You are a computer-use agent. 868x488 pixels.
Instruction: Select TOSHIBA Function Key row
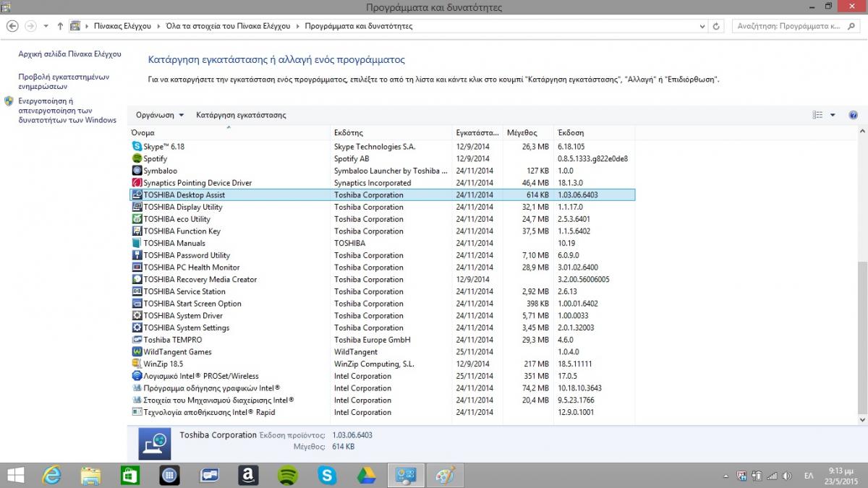pos(382,231)
